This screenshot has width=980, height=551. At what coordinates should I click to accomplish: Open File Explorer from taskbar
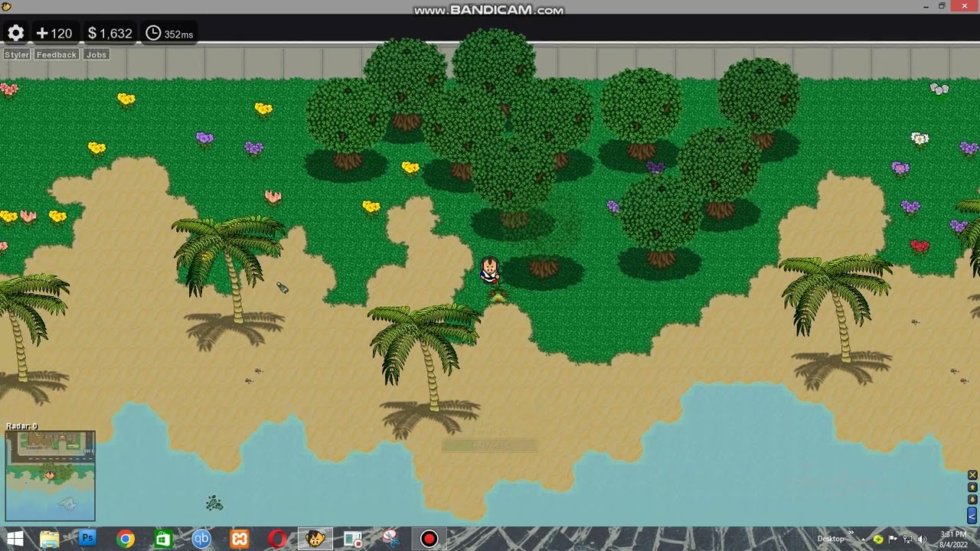coord(50,539)
